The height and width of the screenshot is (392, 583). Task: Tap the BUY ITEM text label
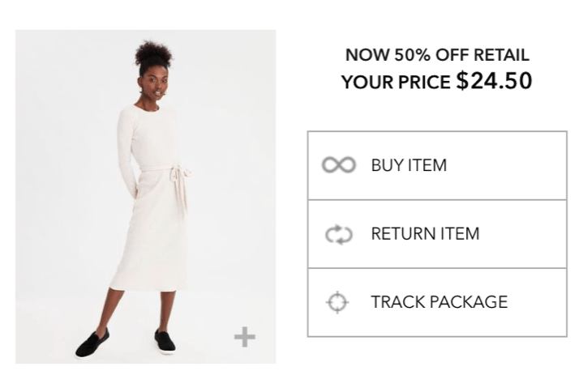coord(409,165)
